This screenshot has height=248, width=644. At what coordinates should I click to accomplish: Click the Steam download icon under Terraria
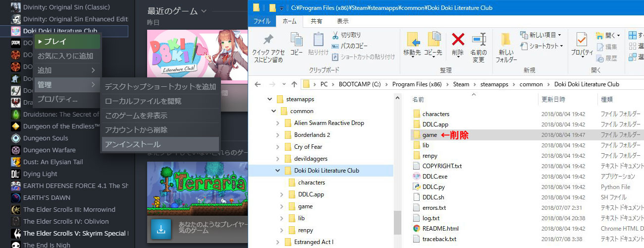tap(161, 230)
